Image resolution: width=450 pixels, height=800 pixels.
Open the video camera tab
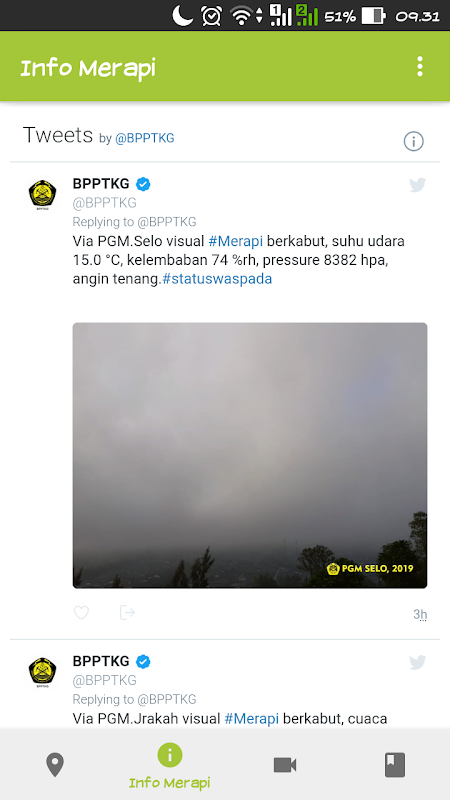285,765
